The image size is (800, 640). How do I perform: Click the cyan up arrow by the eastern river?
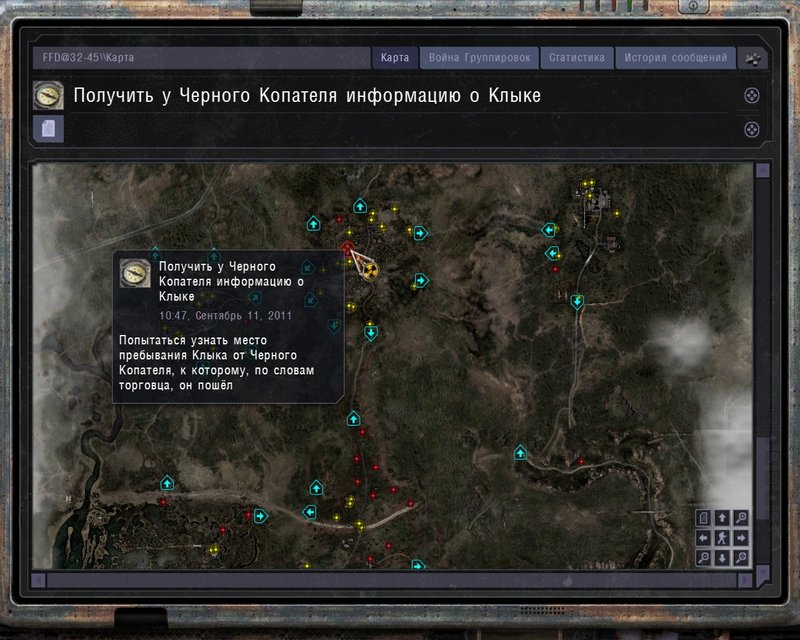click(x=520, y=452)
